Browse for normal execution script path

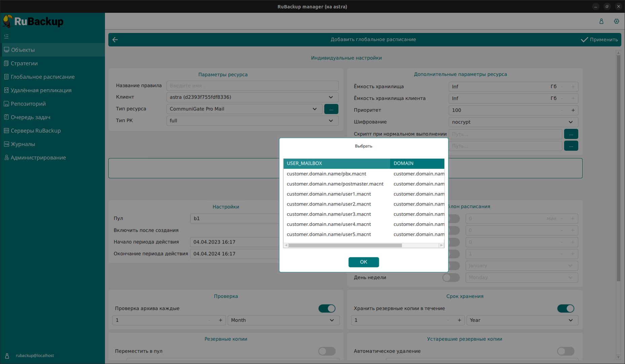coord(571,134)
